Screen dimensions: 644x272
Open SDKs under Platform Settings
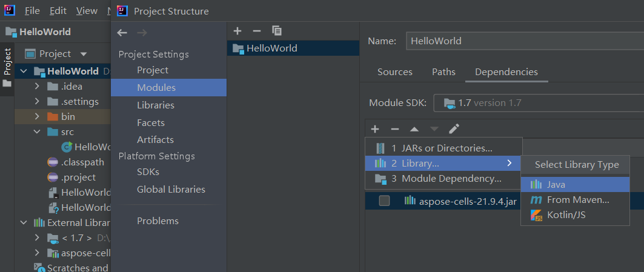(x=148, y=172)
